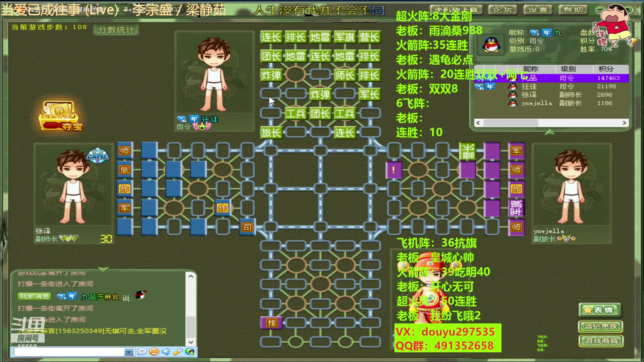Viewport: 644px width, 362px height.
Task: Click the 玩家消息 label in chat
Action: [34, 296]
